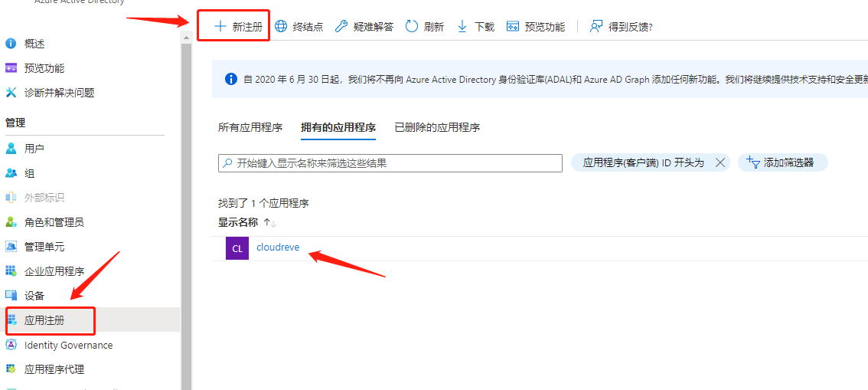Click the circular refresh icon for 刷新
Screen dimensions: 868x390
click(412, 26)
